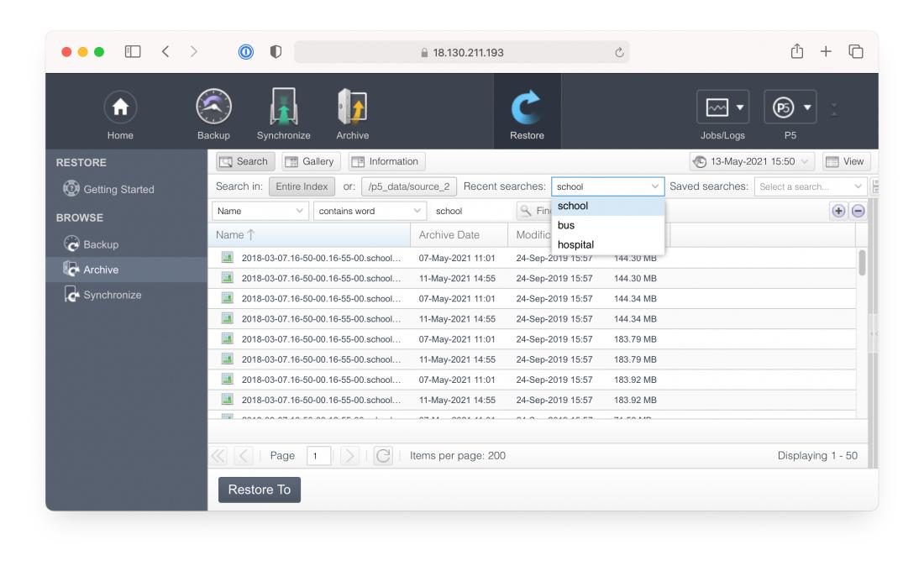Select the row archived 11-May-2021 with 183.79 MB
Image resolution: width=924 pixels, height=571 pixels.
532,359
